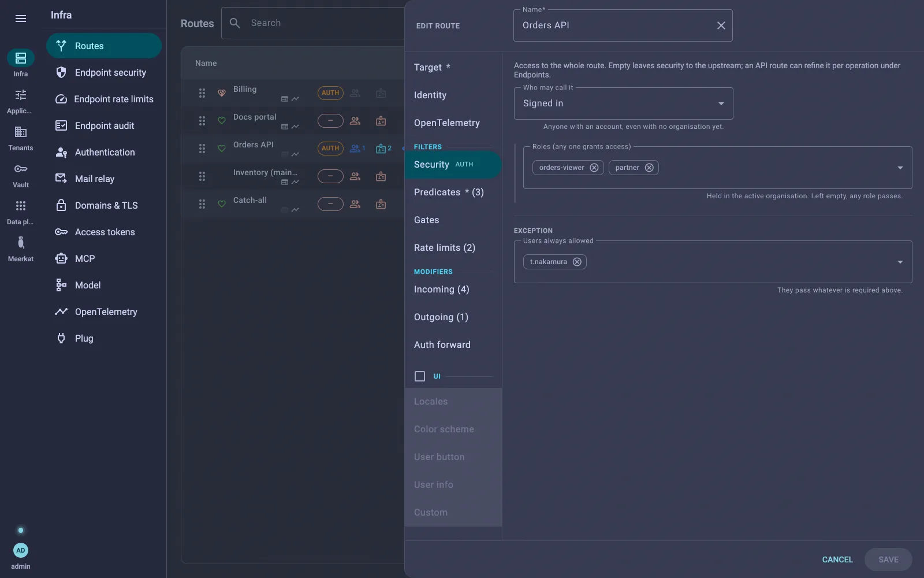This screenshot has width=924, height=578.
Task: Remove the partner role chip
Action: pyautogui.click(x=649, y=168)
